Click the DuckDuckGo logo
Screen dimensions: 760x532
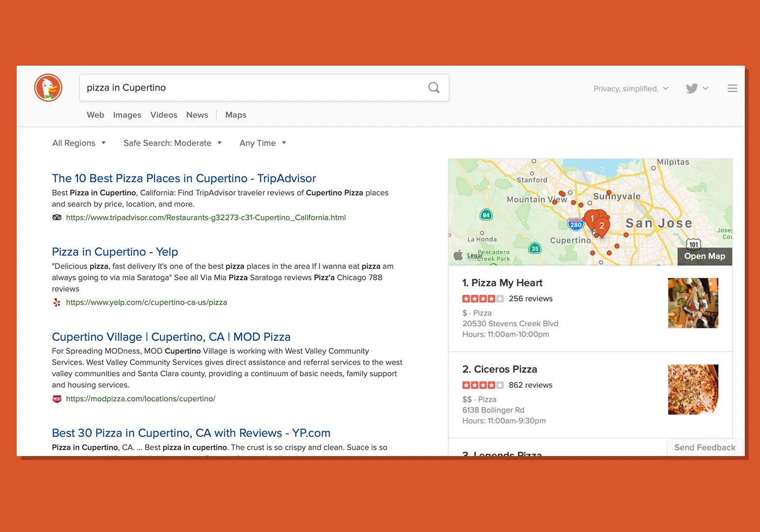[48, 88]
